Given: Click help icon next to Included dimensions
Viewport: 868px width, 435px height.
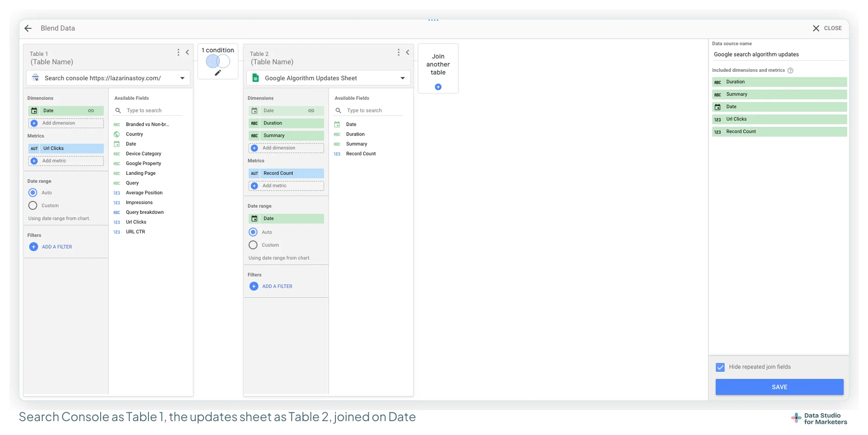Looking at the screenshot, I should click(x=791, y=70).
